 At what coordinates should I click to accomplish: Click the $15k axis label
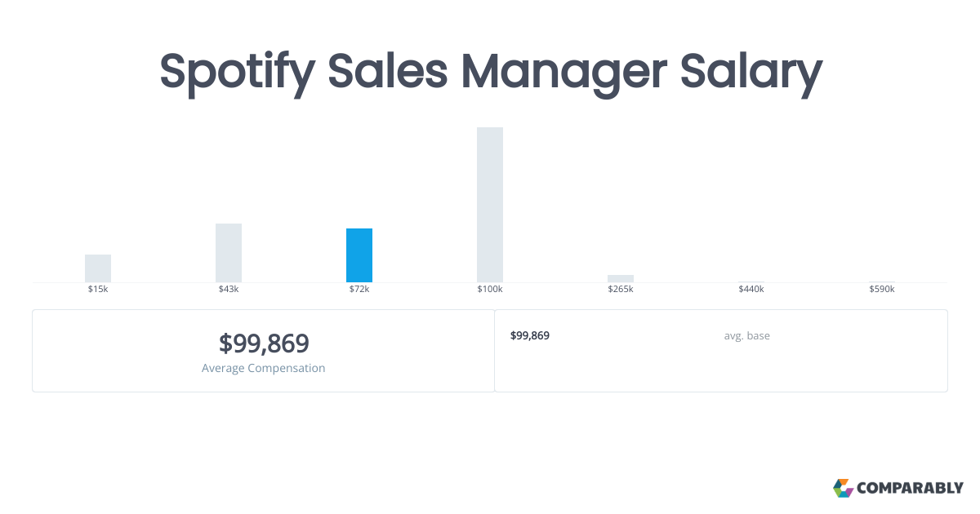(98, 290)
